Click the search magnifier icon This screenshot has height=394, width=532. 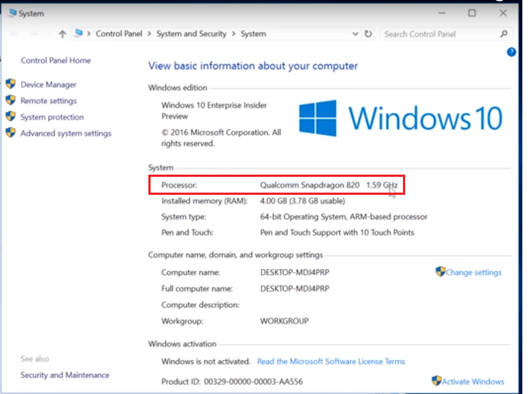(x=503, y=34)
